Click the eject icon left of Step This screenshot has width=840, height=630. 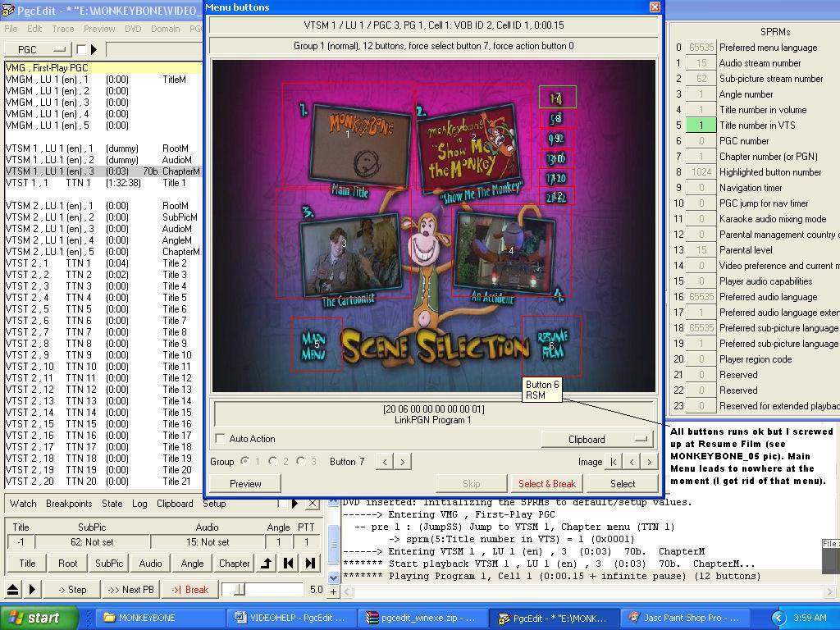tap(13, 590)
